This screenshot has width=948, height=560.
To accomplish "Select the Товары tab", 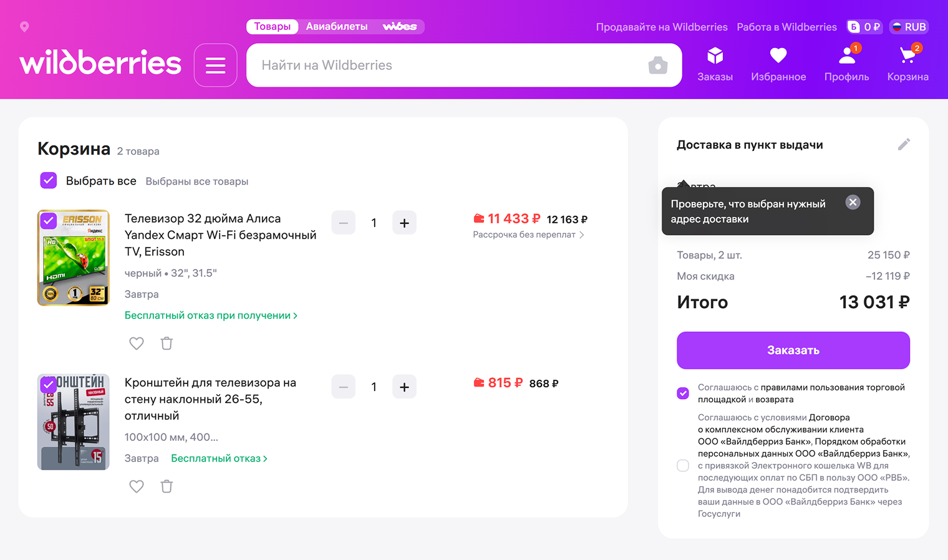I will tap(272, 26).
